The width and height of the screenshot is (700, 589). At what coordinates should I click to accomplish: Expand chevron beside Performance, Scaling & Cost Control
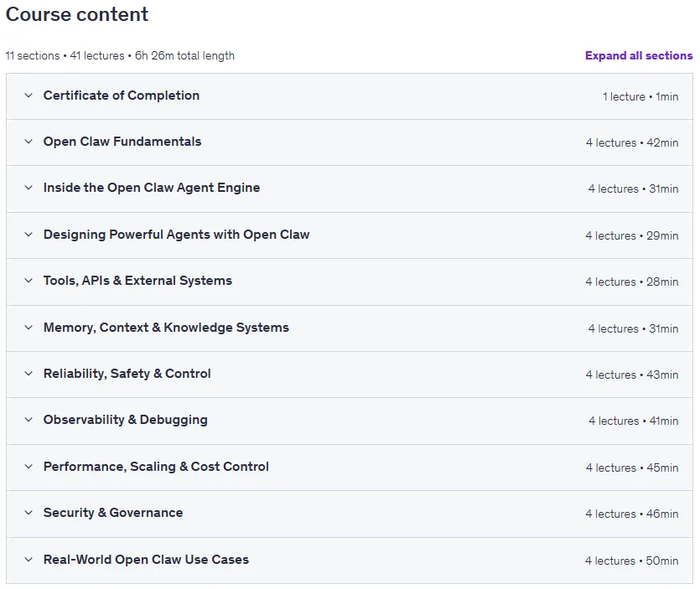click(x=29, y=467)
